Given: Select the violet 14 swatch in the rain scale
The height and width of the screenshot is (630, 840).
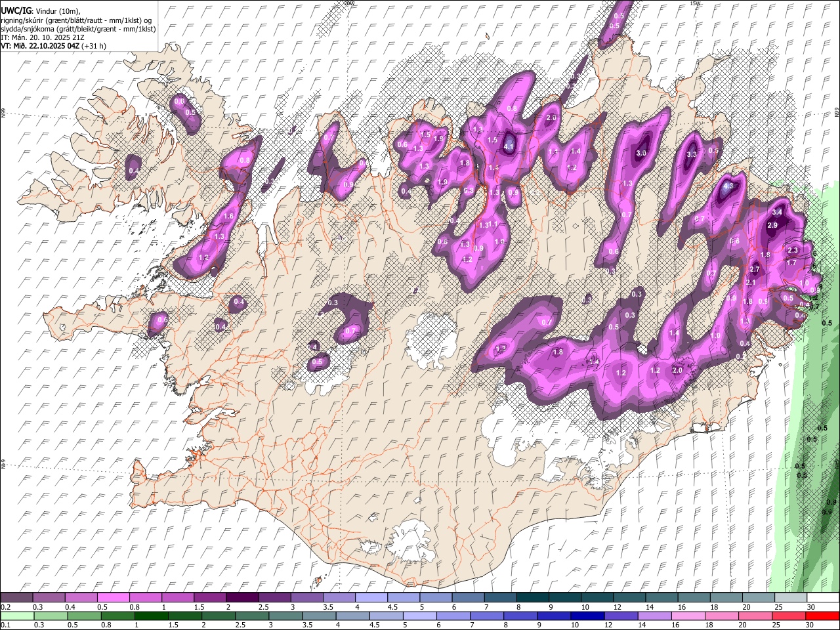Looking at the screenshot, I should coord(655,616).
